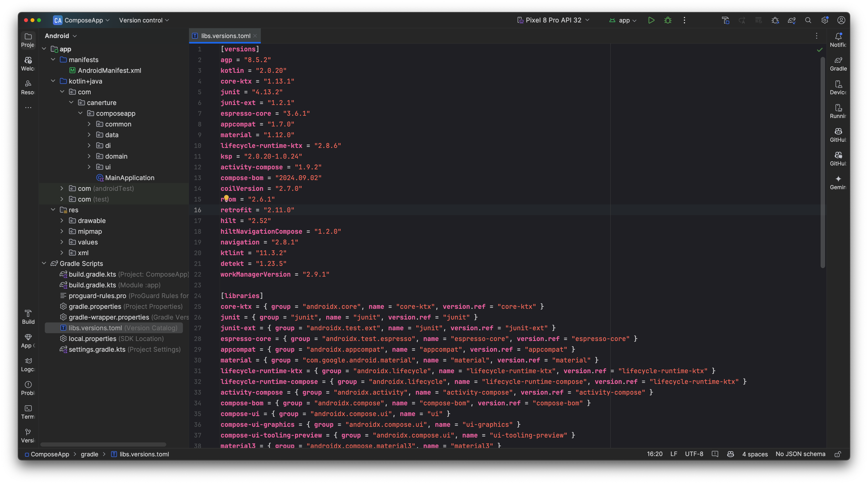Click the 4 spaces indent setting

pos(754,454)
